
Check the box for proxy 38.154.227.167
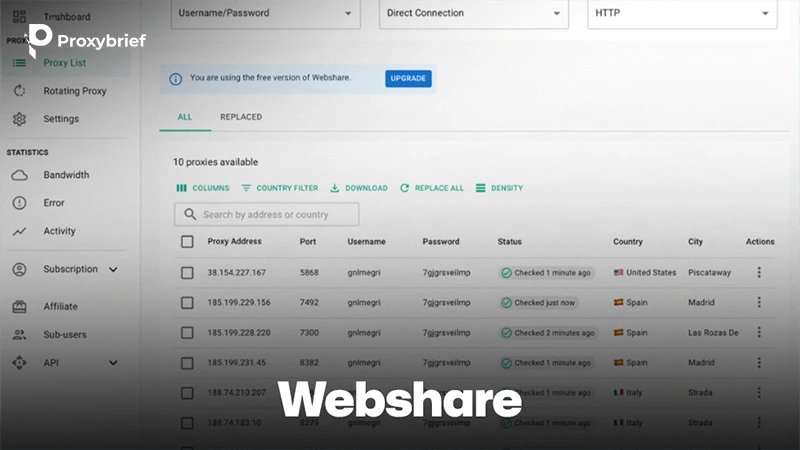[187, 273]
